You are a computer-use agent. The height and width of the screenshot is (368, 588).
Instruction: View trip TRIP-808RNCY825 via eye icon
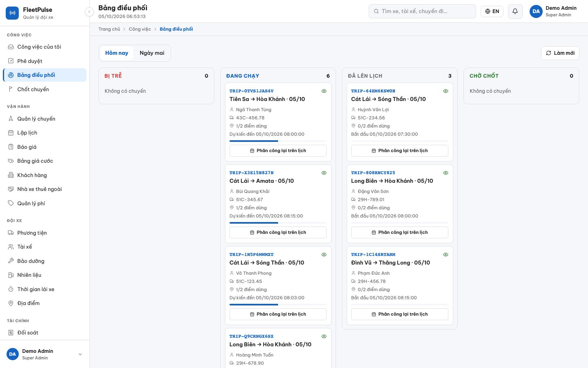[x=445, y=173]
